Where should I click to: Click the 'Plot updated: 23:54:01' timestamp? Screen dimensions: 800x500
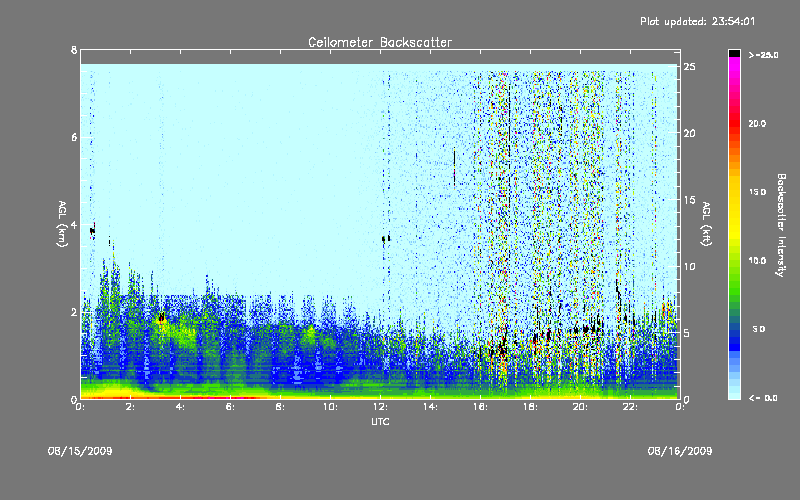(x=697, y=21)
